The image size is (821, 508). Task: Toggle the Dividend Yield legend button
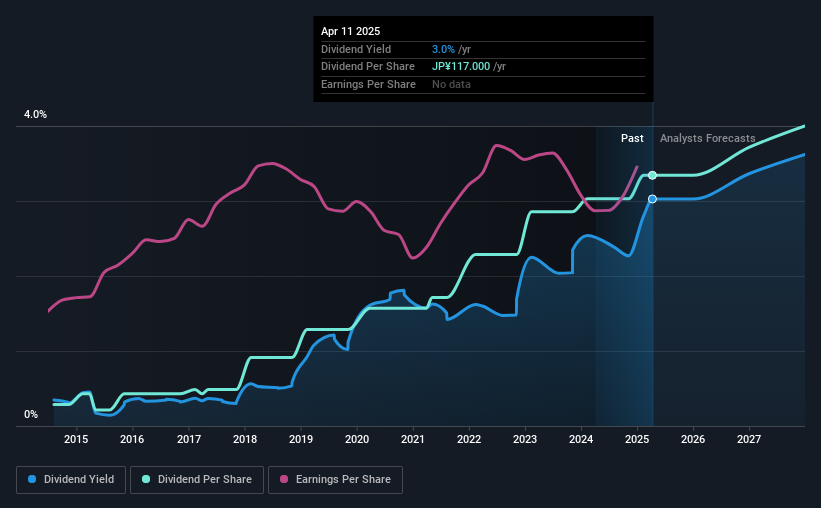pyautogui.click(x=71, y=480)
